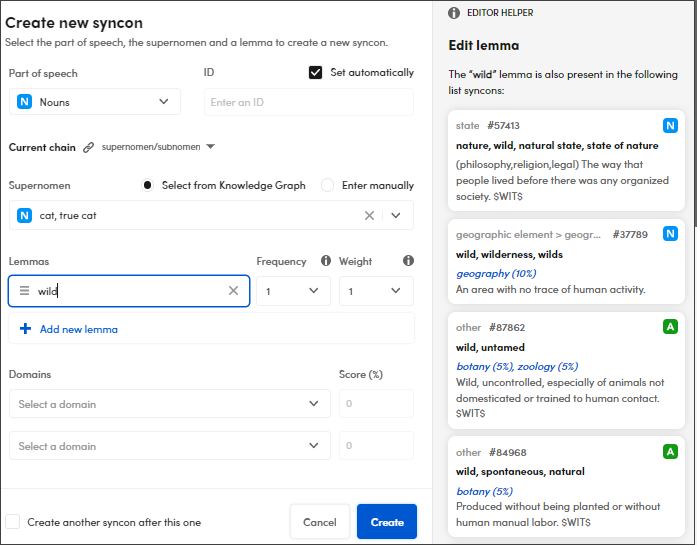
Task: Click the Frequency info icon
Action: pos(326,261)
